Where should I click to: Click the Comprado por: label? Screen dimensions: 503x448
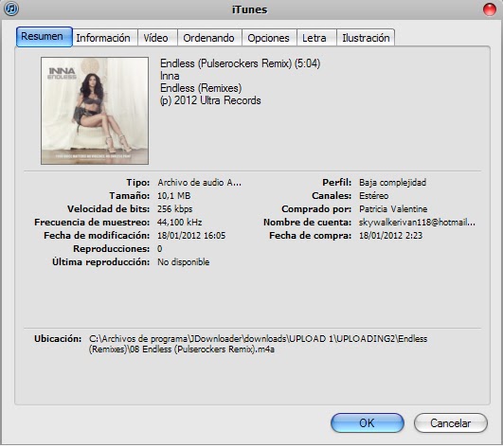(x=316, y=209)
